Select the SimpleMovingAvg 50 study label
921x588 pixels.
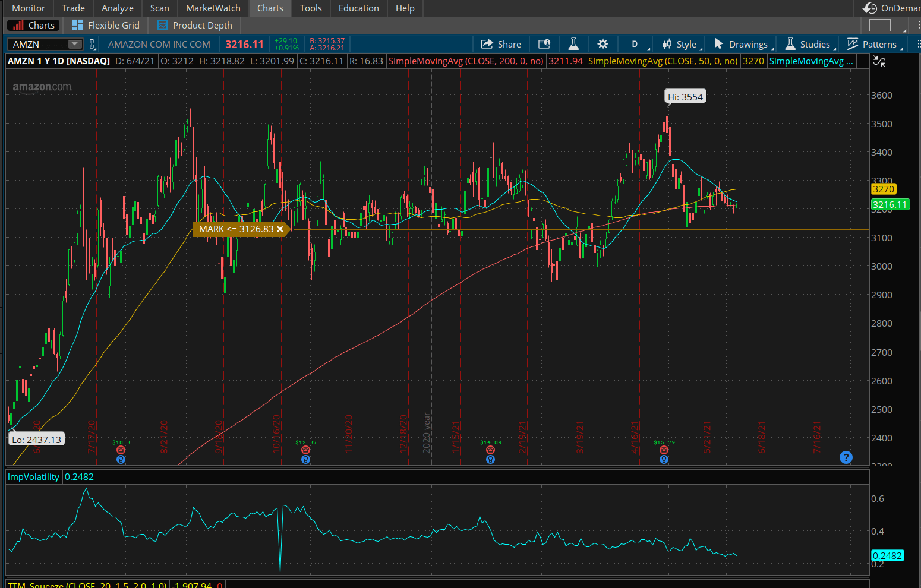click(x=663, y=61)
